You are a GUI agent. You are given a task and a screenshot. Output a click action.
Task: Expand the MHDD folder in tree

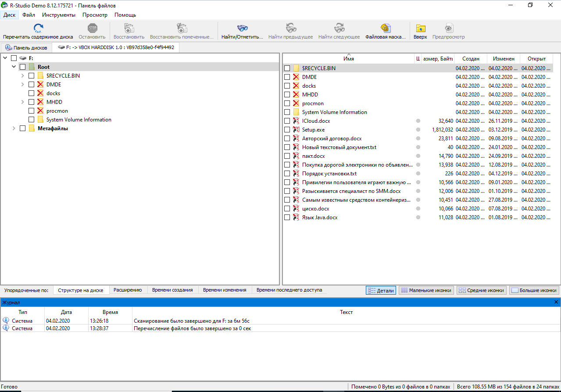tap(23, 102)
